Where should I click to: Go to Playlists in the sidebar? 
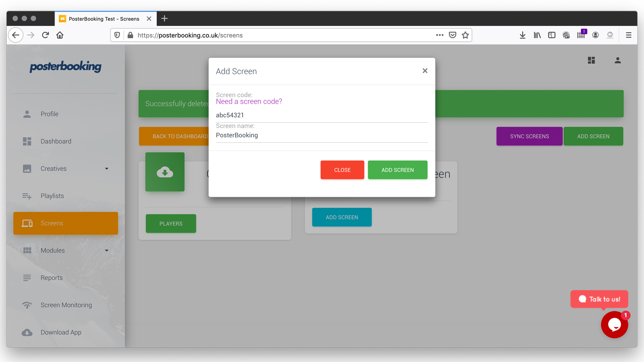pyautogui.click(x=52, y=196)
